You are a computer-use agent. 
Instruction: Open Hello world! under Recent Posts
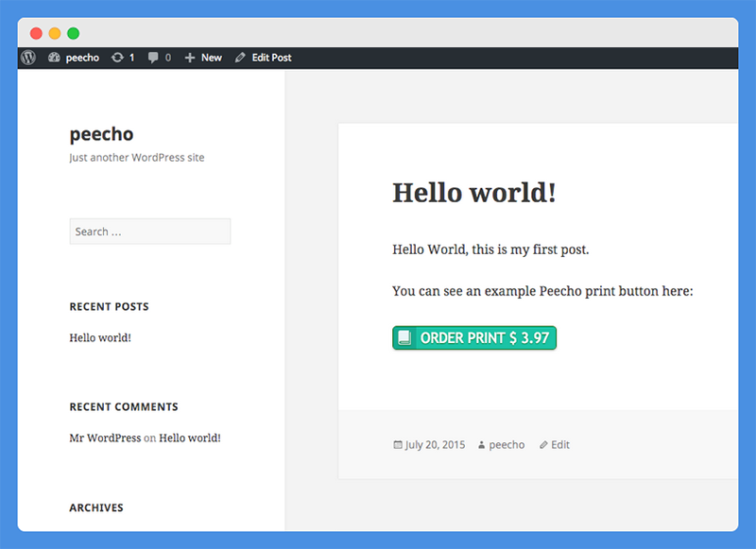100,338
